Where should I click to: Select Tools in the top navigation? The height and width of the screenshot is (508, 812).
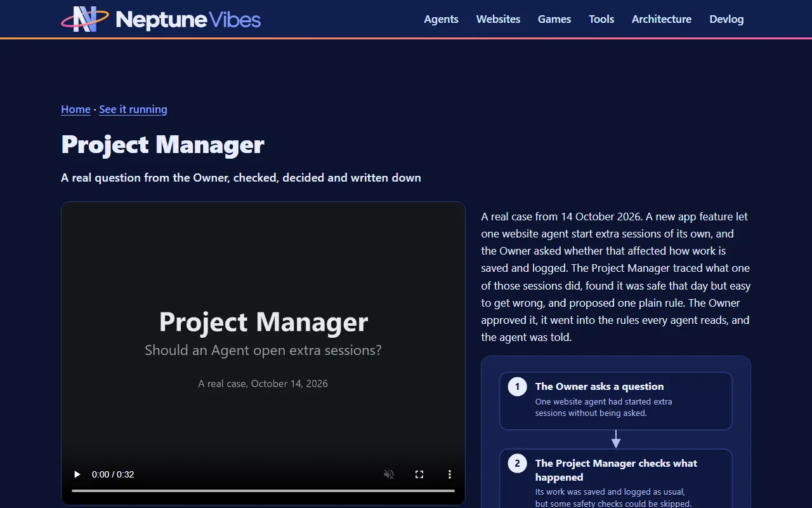(x=601, y=19)
